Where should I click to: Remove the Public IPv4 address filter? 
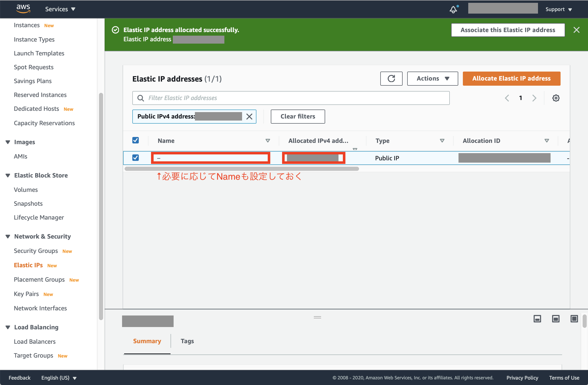(x=249, y=116)
